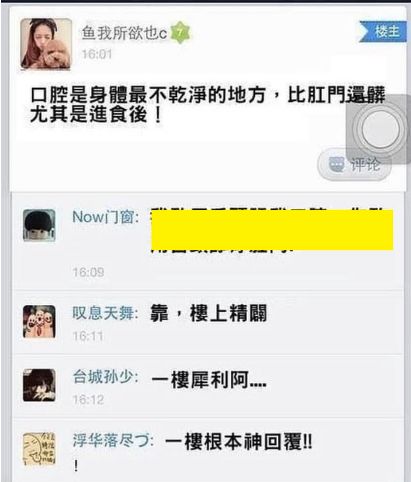This screenshot has width=411, height=482.
Task: Open username 鱼我所欲也c profile
Action: pos(124,33)
